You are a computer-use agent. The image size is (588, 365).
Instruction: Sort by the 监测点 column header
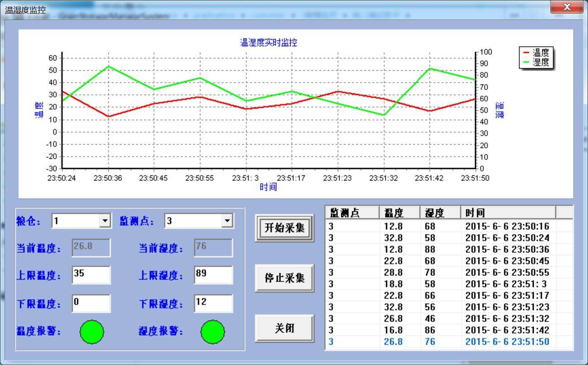352,213
